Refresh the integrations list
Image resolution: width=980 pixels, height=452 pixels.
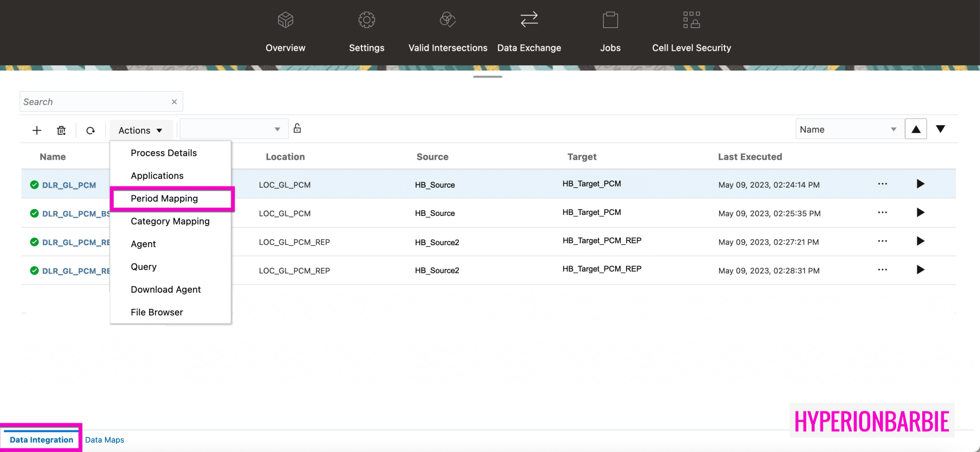[x=91, y=130]
